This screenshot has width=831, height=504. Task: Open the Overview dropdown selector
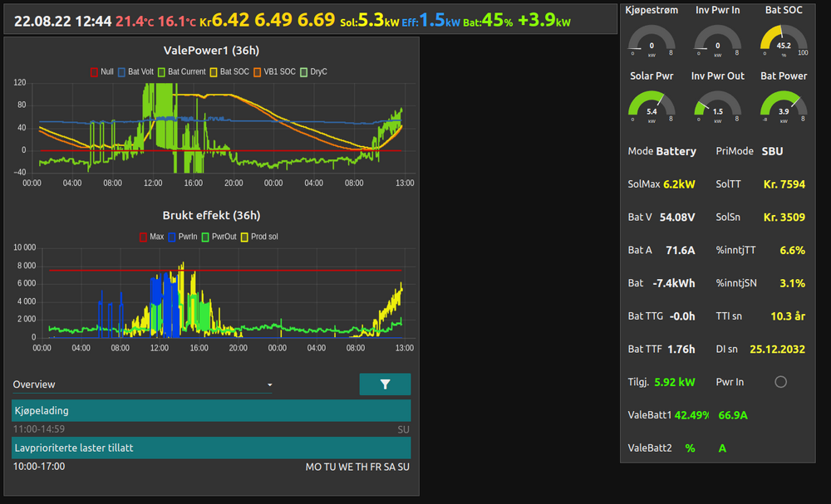pos(142,385)
